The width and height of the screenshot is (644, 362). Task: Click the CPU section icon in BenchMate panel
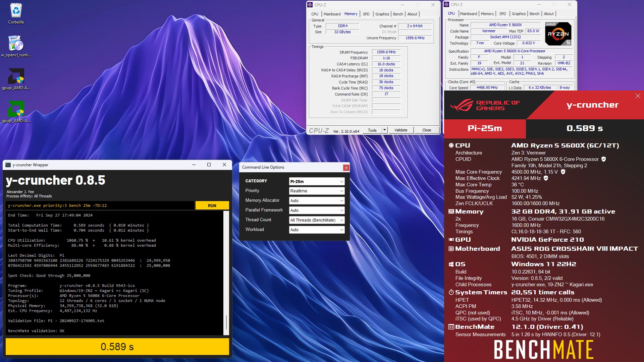click(451, 145)
